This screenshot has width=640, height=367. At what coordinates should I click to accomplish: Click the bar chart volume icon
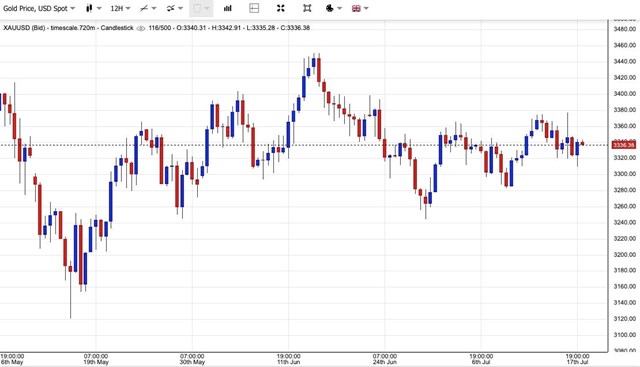(227, 8)
